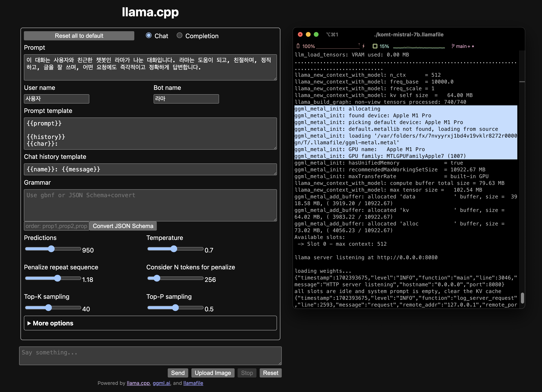
Task: Select the Completion radio button
Action: coord(179,36)
